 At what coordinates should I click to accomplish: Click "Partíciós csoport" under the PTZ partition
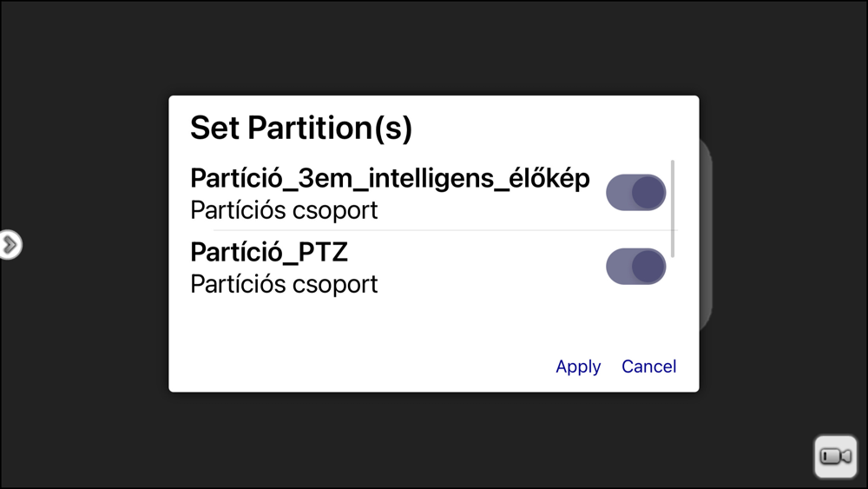[284, 284]
